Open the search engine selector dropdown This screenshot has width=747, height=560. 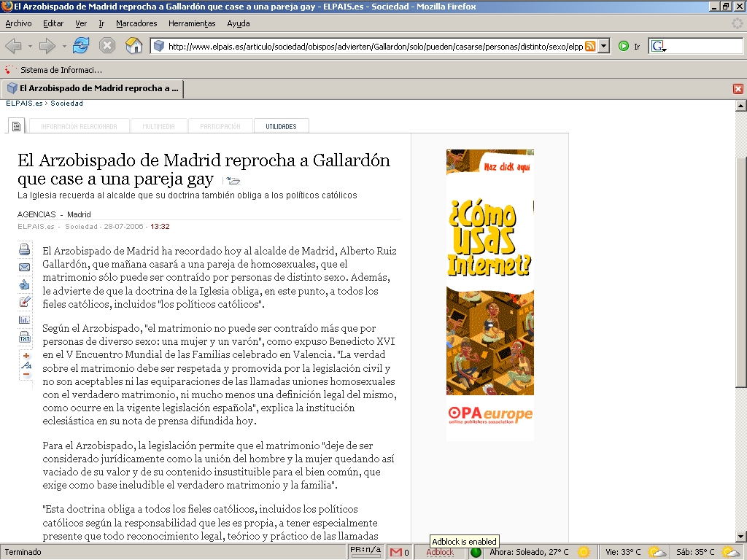[659, 47]
